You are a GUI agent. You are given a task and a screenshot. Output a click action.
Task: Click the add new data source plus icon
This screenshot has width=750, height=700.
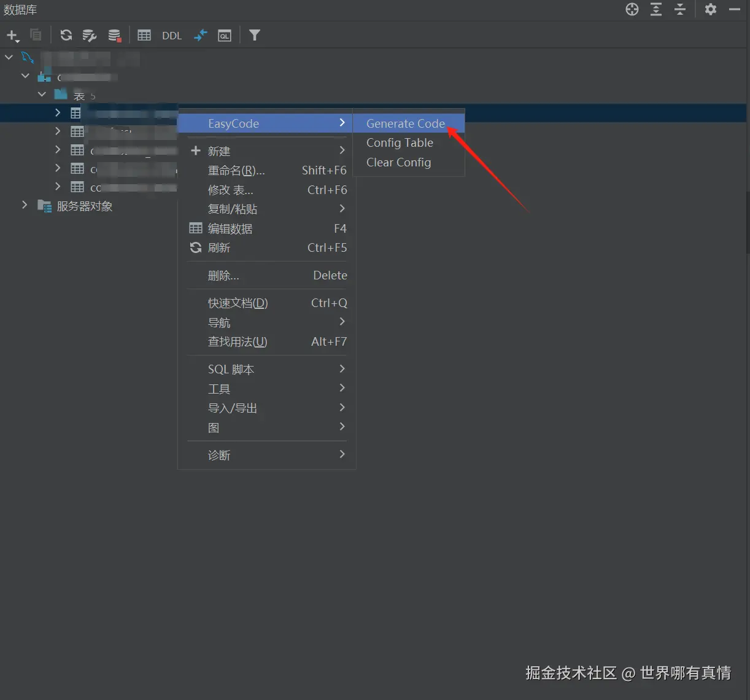click(12, 36)
